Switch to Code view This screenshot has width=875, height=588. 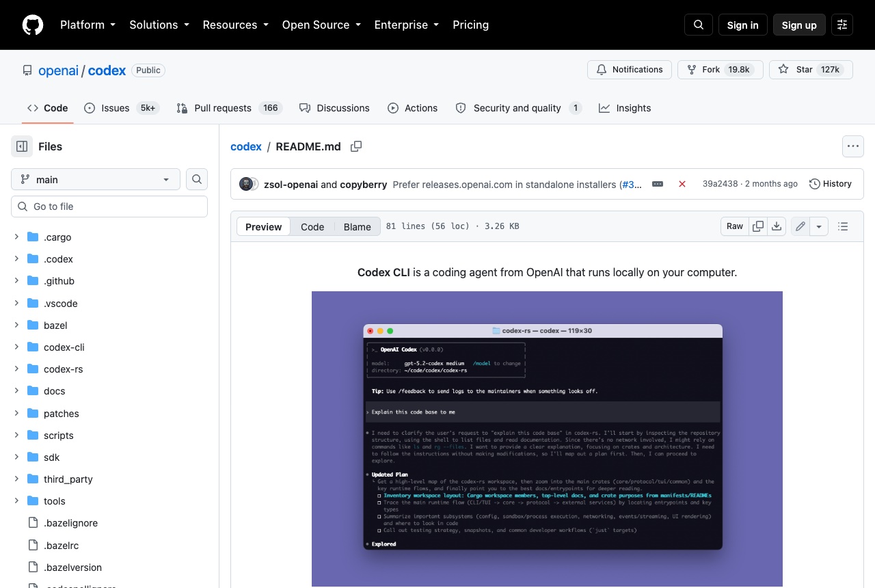(x=312, y=227)
